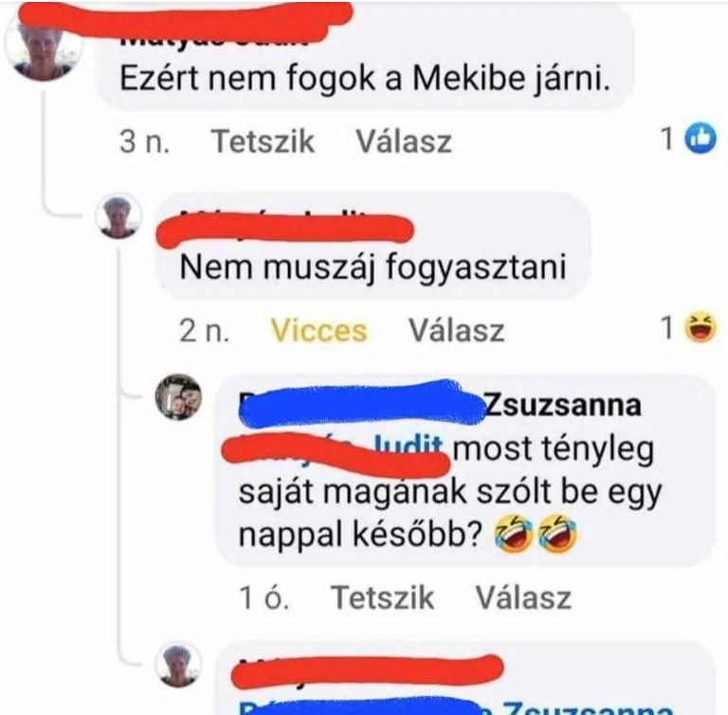Click 'Tetszik' under the Mekibe comment

[x=263, y=140]
